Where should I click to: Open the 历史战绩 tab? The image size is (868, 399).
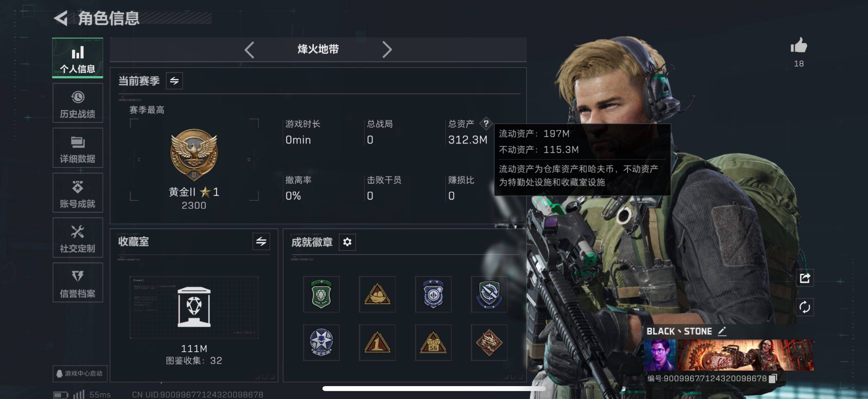coord(77,103)
